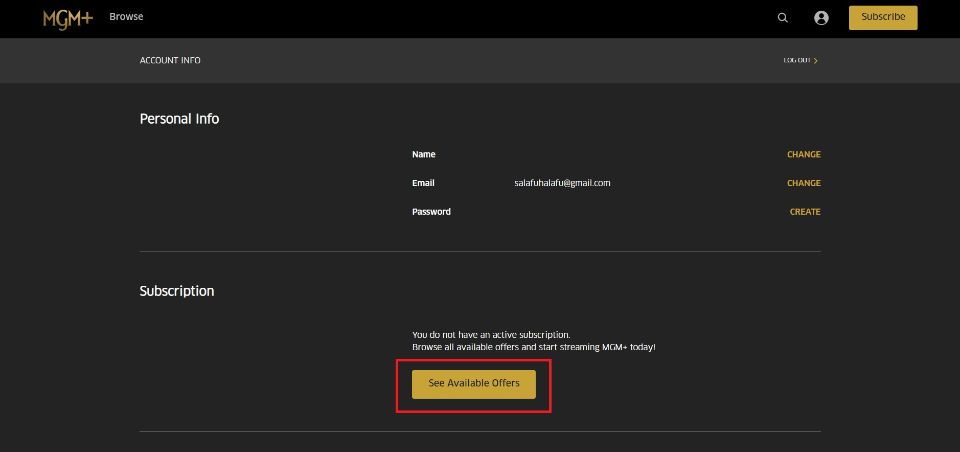Viewport: 960px width, 452px height.
Task: Click the Log Out link
Action: pyautogui.click(x=800, y=61)
